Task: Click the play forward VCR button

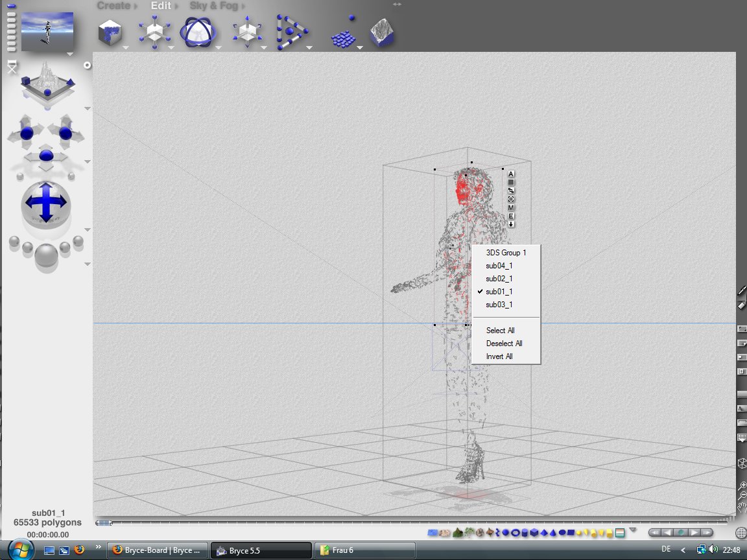Action: pos(694,532)
